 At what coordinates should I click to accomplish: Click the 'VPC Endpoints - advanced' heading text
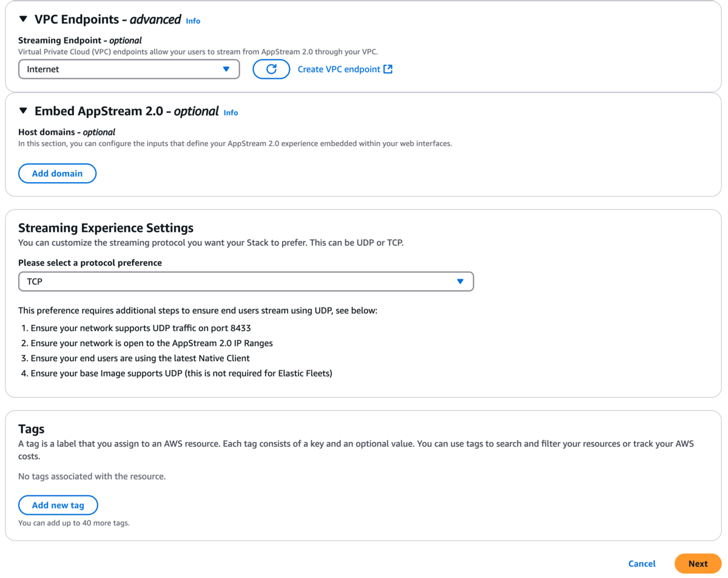click(x=108, y=19)
